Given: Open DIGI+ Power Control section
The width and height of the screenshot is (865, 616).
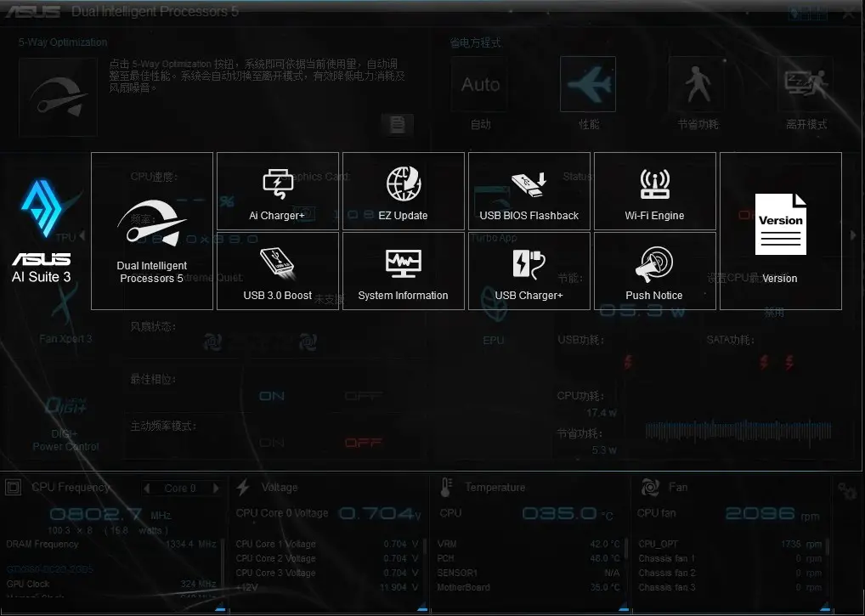Looking at the screenshot, I should click(x=65, y=423).
